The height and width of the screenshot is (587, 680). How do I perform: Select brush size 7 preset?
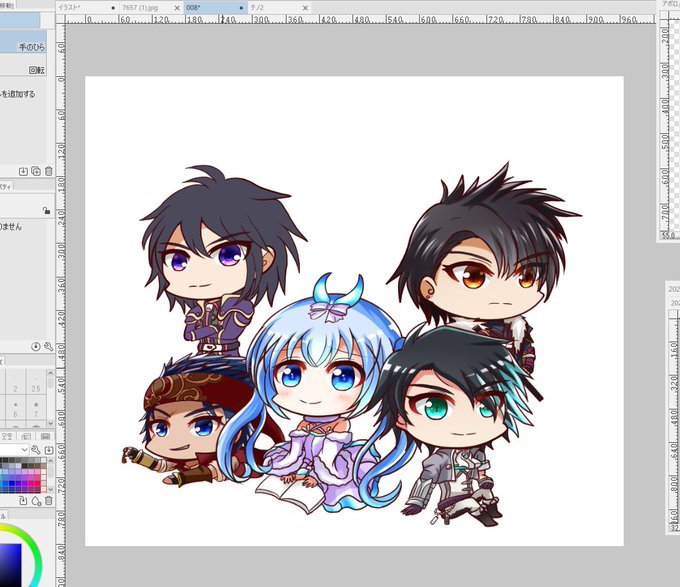(36, 410)
